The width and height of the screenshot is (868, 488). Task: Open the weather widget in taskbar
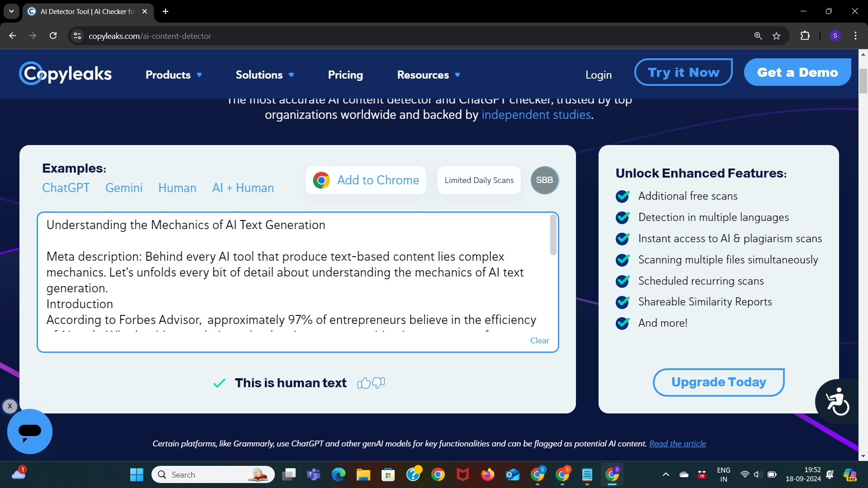click(x=19, y=474)
